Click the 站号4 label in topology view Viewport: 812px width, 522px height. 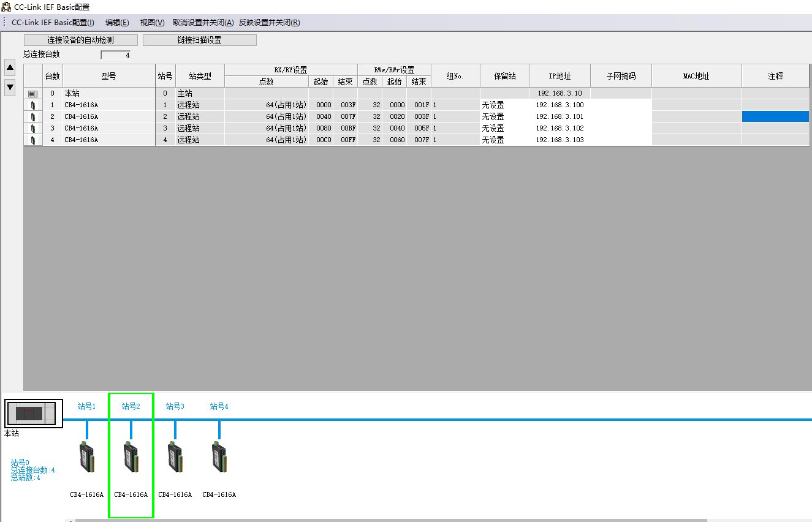point(219,406)
